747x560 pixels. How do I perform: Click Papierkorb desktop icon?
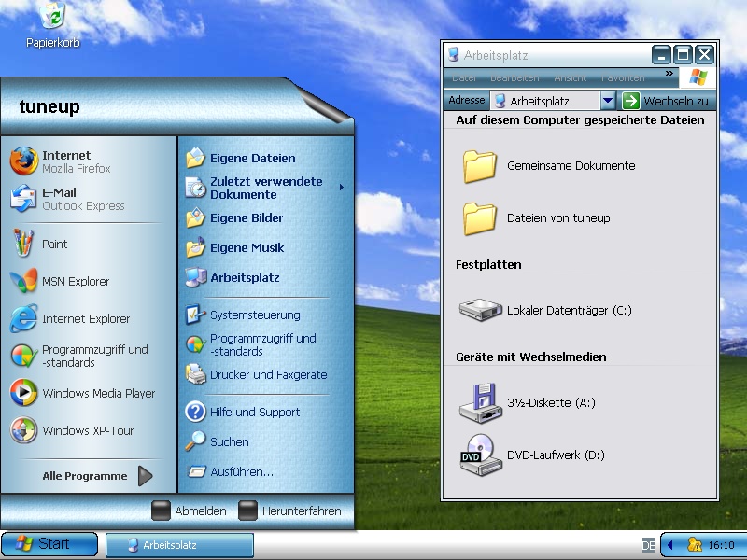pyautogui.click(x=52, y=25)
